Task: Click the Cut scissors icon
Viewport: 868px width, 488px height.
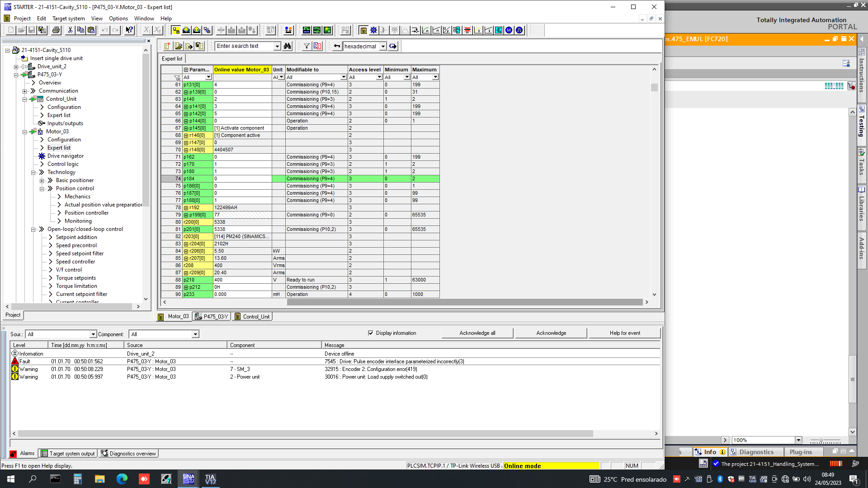Action: point(70,30)
